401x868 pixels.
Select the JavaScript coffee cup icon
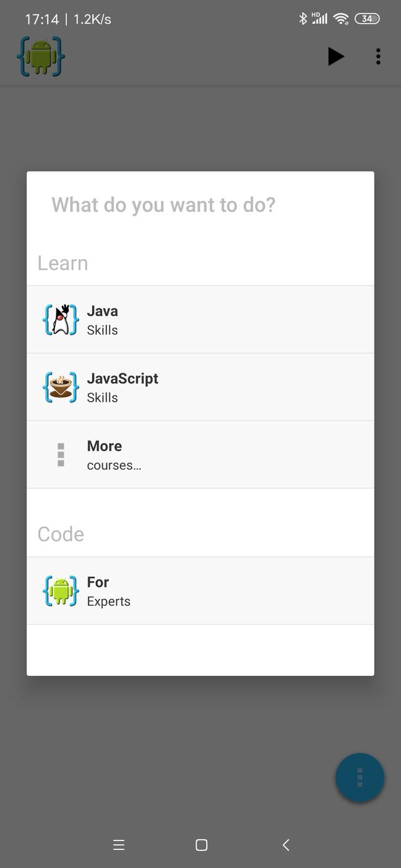61,387
